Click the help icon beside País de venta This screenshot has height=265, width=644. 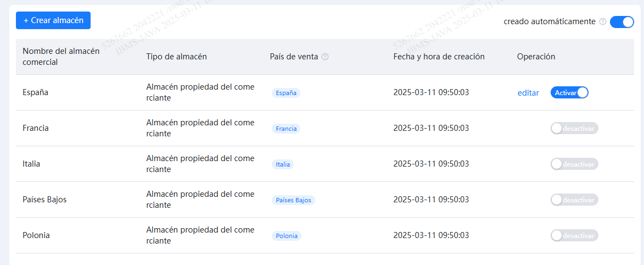pyautogui.click(x=325, y=57)
